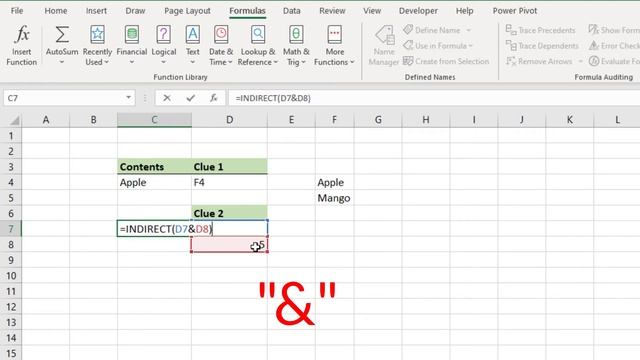
Task: Click the Select All corner triangle
Action: [x=15, y=120]
